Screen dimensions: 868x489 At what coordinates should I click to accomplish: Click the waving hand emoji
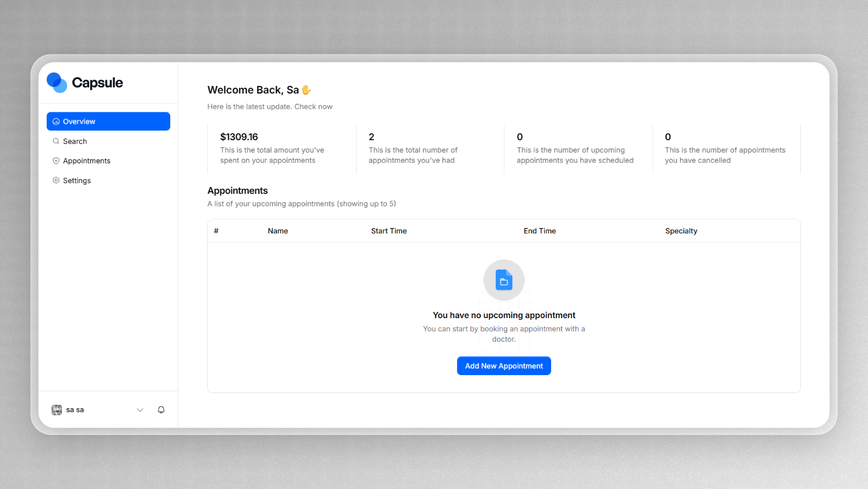click(x=306, y=90)
